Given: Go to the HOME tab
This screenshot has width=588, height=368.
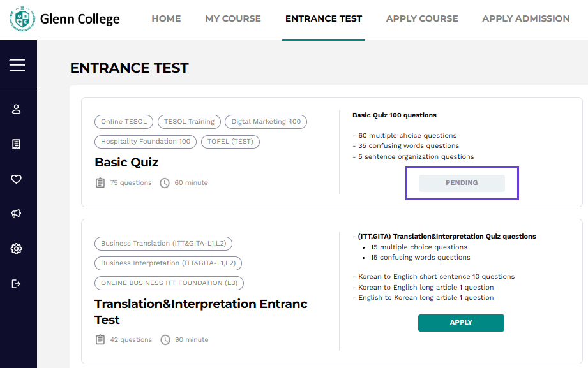Looking at the screenshot, I should 166,19.
